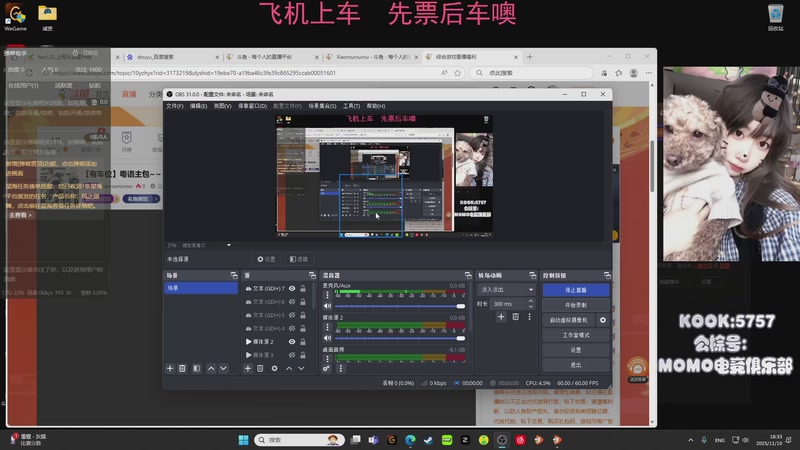Enable 工作室模式 studio mode button
Viewport: 800px width, 450px height.
pyautogui.click(x=576, y=335)
